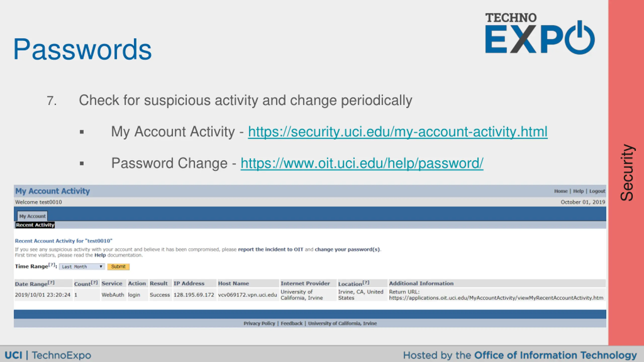Click the University of California, Irvine footer link
The width and height of the screenshot is (644, 362).
pyautogui.click(x=342, y=324)
